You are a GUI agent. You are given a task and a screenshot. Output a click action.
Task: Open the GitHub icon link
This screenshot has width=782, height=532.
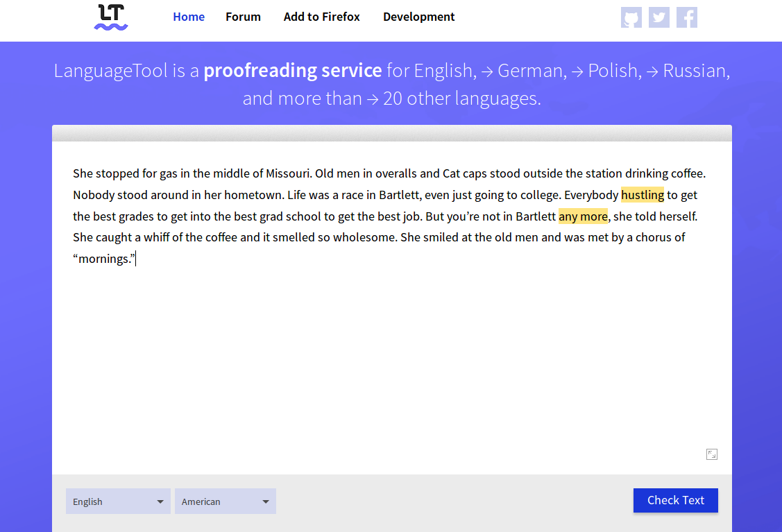coord(631,17)
